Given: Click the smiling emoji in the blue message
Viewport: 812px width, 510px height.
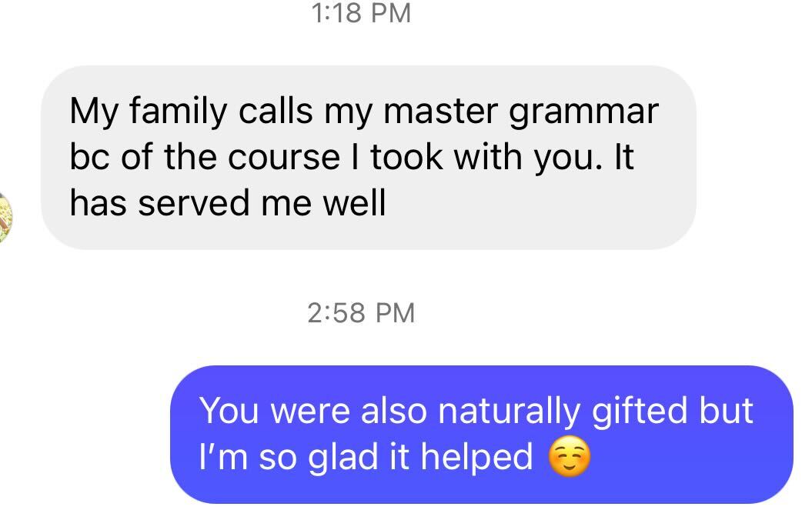Looking at the screenshot, I should pyautogui.click(x=570, y=458).
